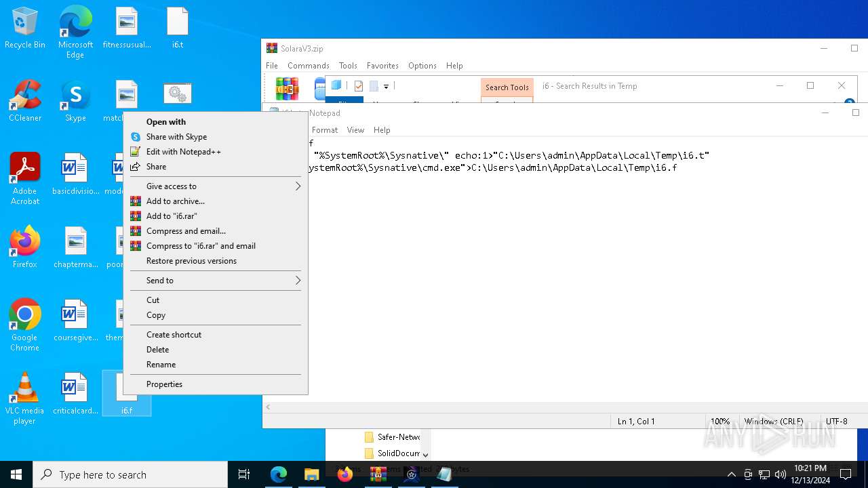
Task: Open File Explorer from the taskbar
Action: click(x=312, y=474)
